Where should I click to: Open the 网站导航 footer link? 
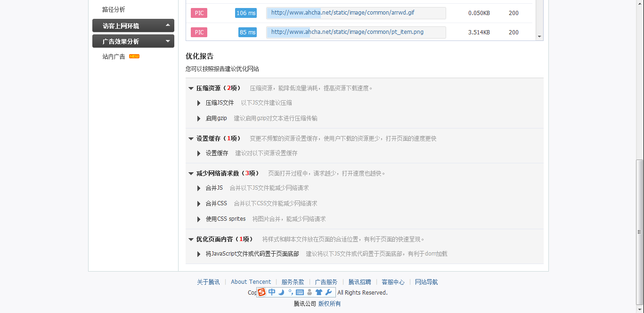click(x=426, y=282)
